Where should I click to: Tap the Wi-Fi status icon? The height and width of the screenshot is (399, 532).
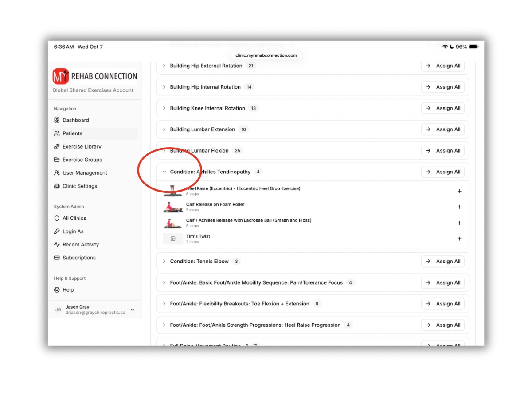coord(445,47)
